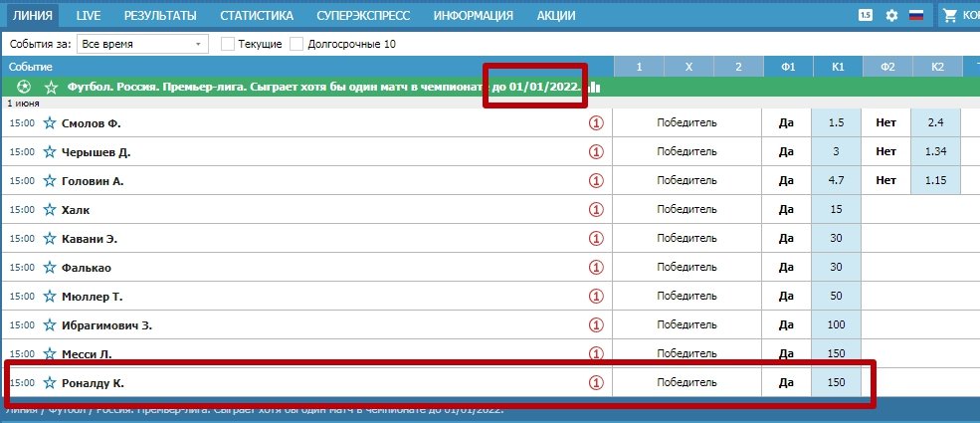Click the Russian flag language icon
This screenshot has width=980, height=423.
916,16
